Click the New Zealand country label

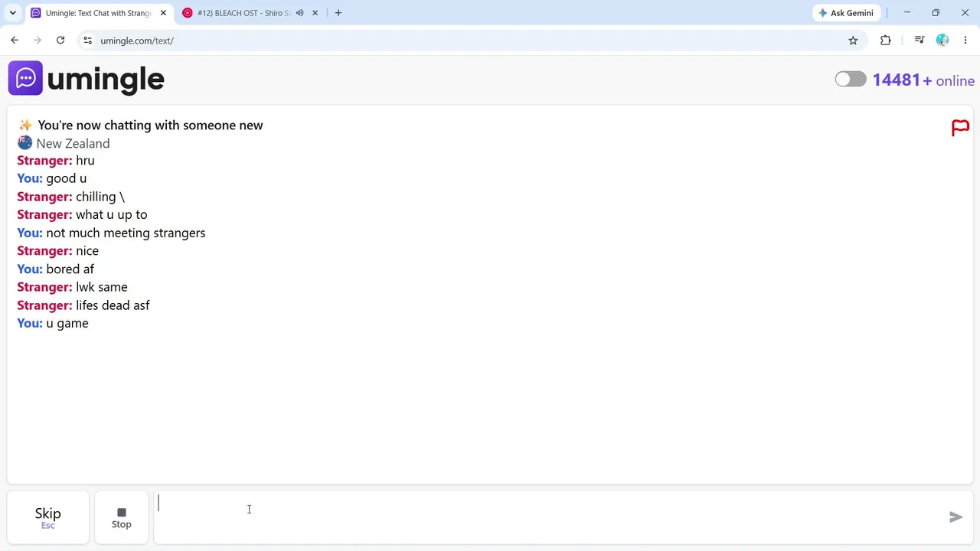click(x=73, y=143)
